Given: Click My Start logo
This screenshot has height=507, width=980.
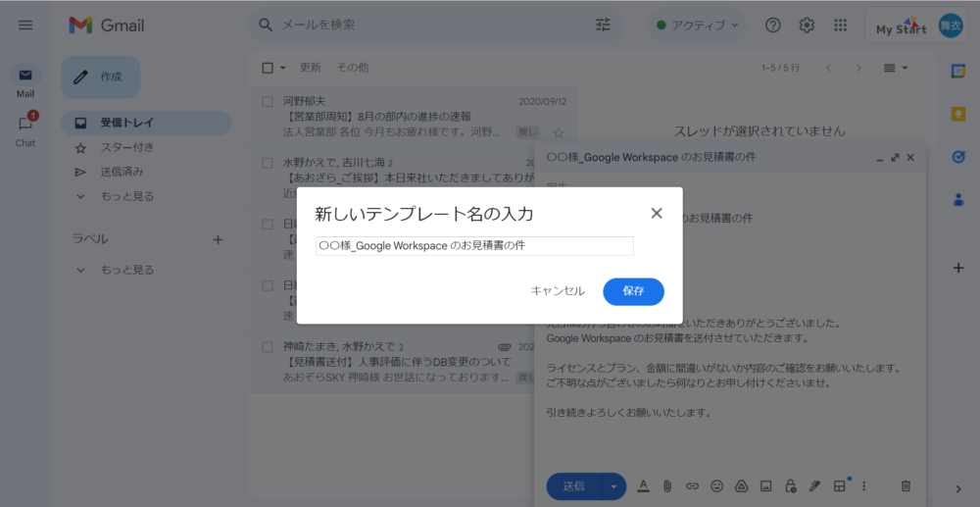Looking at the screenshot, I should pos(902,26).
